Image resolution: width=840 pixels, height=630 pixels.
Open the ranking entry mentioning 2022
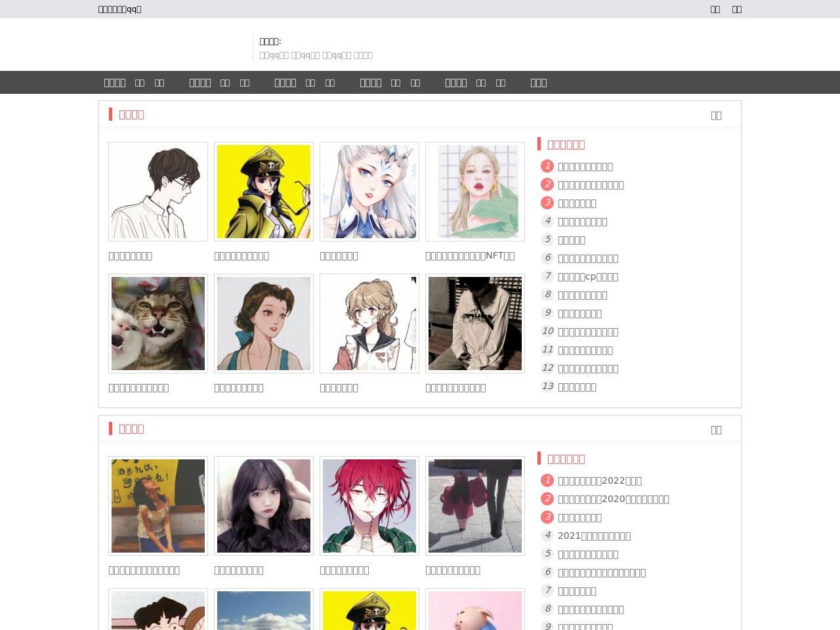(600, 481)
